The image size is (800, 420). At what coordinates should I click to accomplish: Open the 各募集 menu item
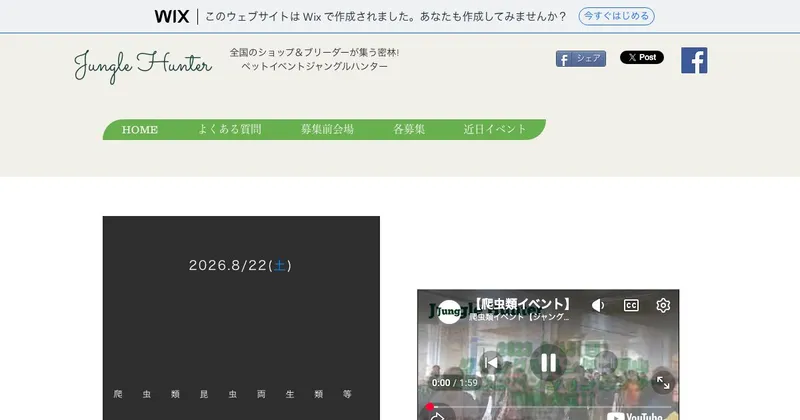coord(409,129)
